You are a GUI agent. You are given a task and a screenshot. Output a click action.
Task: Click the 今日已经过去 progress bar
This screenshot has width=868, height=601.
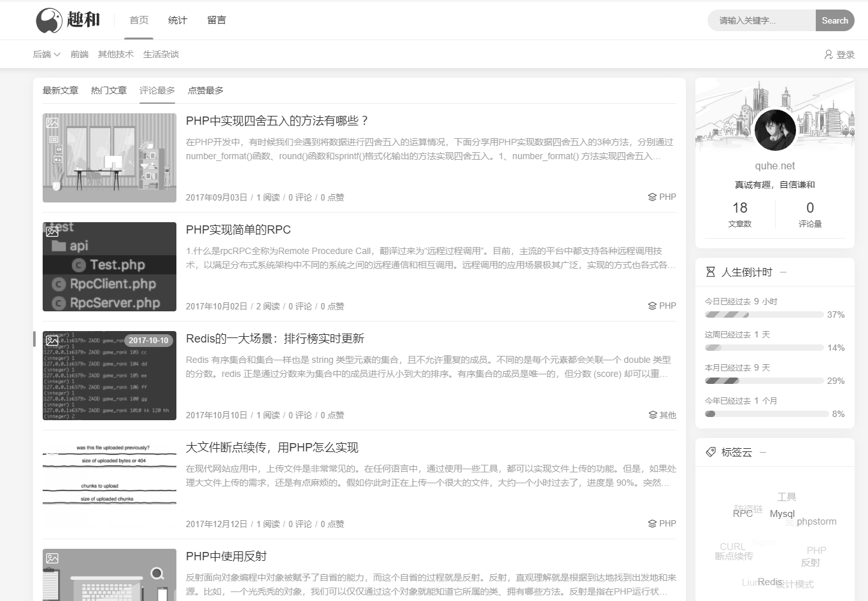pos(764,315)
